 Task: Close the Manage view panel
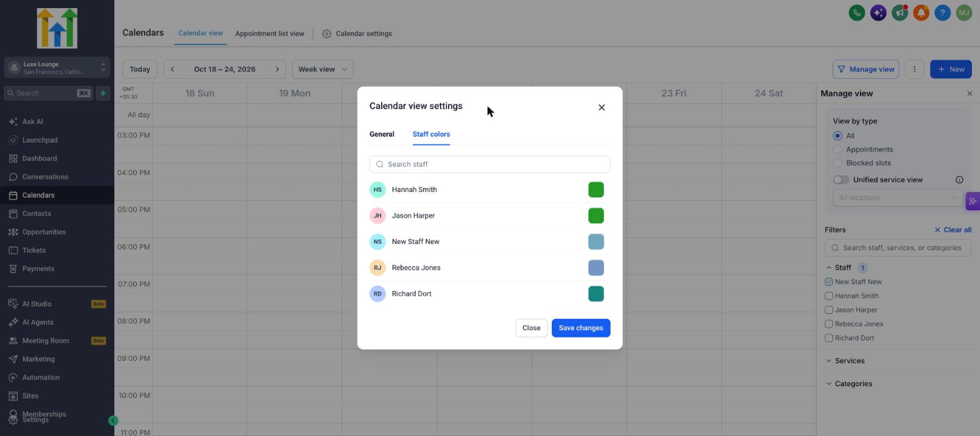[x=969, y=94]
